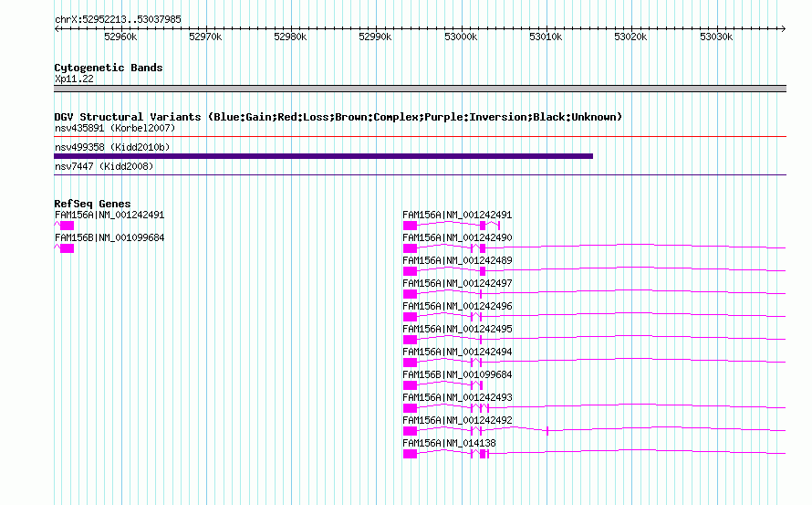Select FAM156A|NM_001242495 transcript label

coord(457,329)
